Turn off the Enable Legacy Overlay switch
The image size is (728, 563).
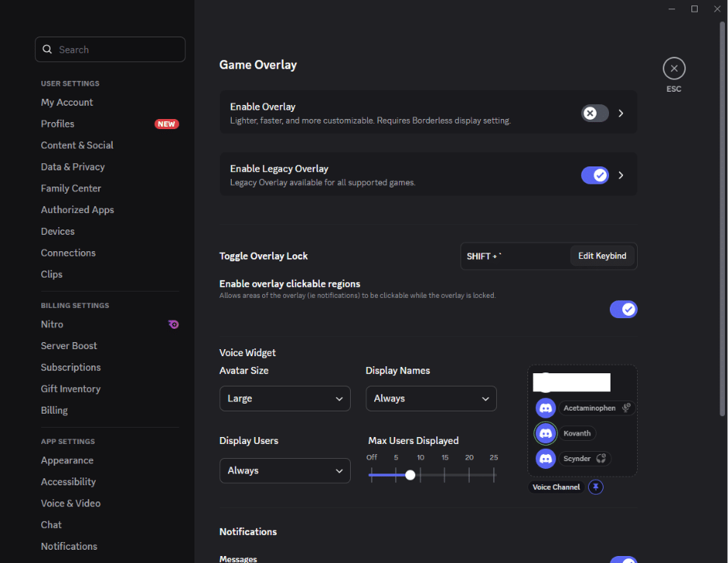click(594, 176)
